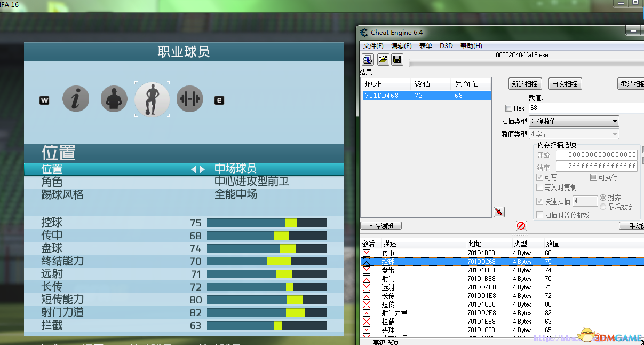The height and width of the screenshot is (345, 644).
Task: Open the 帮助(H) menu
Action: 471,46
